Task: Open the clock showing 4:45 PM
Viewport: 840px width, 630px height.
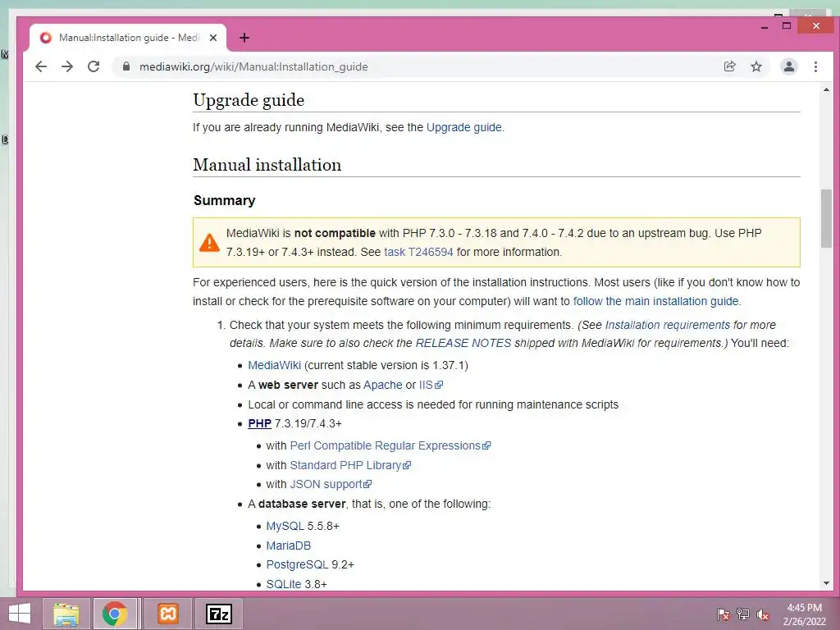Action: click(x=805, y=614)
